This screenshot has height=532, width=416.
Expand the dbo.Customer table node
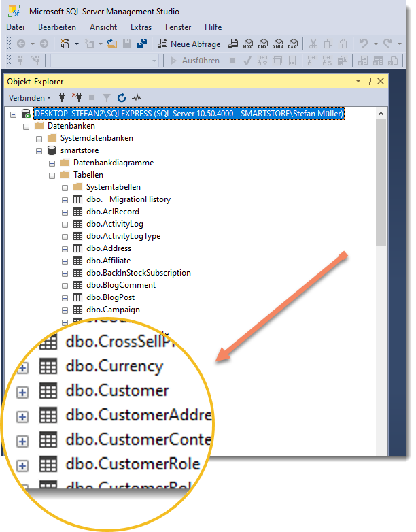22,392
